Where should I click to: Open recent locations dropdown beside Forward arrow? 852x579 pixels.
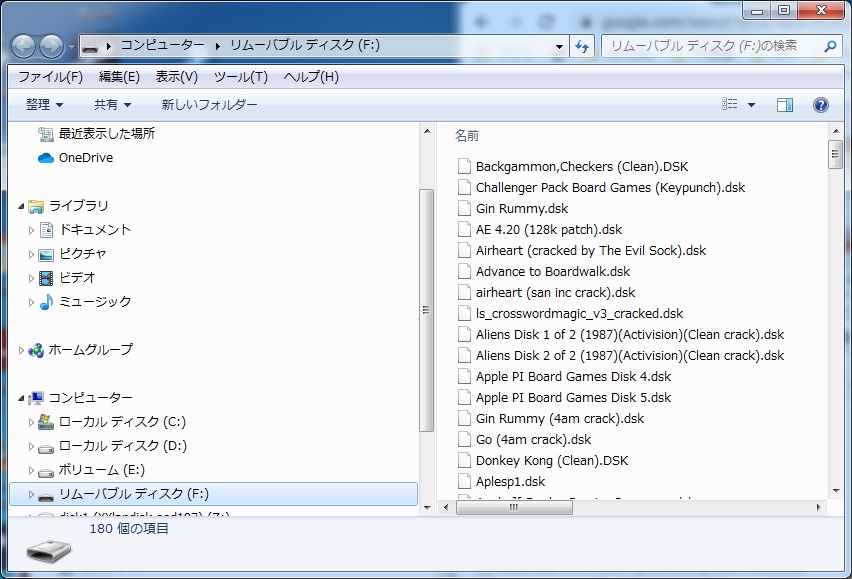pos(71,47)
